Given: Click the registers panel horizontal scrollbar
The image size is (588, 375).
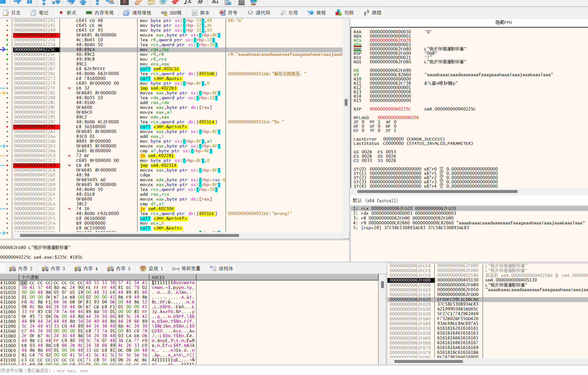Looking at the screenshot, I should click(x=437, y=191).
